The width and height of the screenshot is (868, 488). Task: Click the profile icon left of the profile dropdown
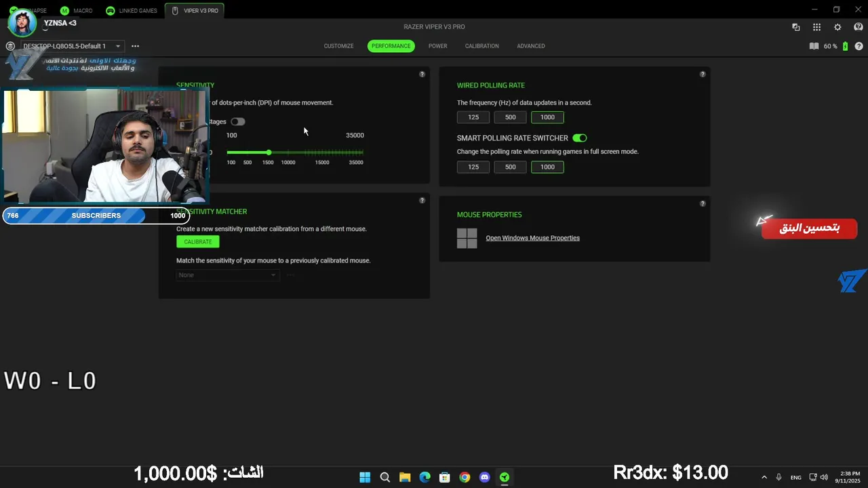(10, 46)
